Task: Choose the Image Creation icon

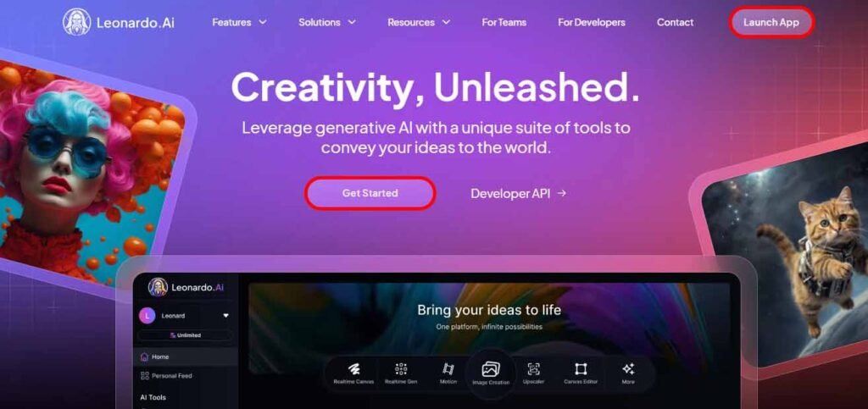Action: [491, 369]
